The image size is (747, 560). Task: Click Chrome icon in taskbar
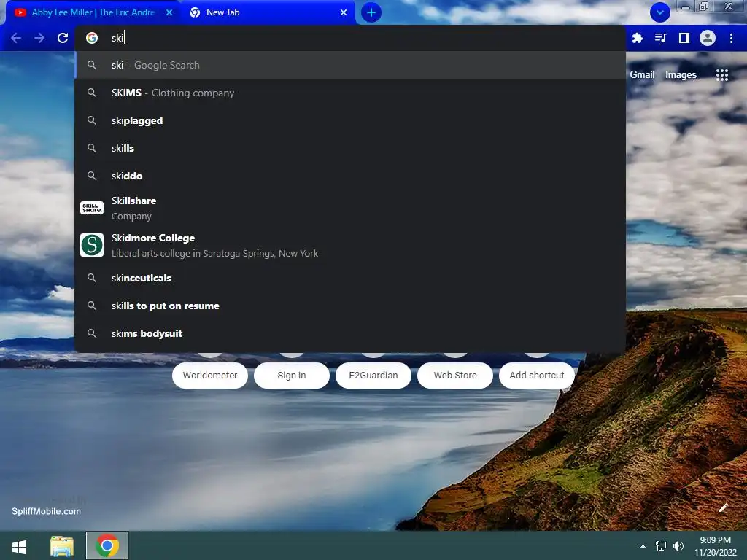107,545
